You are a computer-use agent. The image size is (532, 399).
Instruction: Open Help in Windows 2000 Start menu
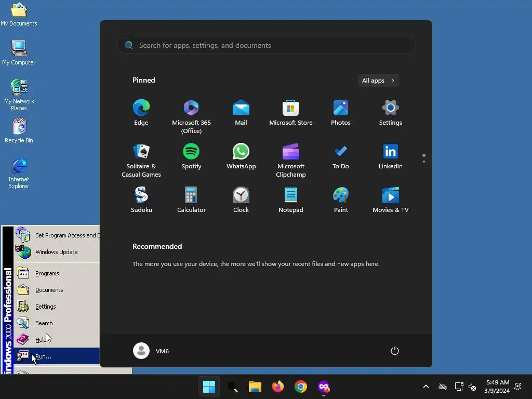pos(57,340)
